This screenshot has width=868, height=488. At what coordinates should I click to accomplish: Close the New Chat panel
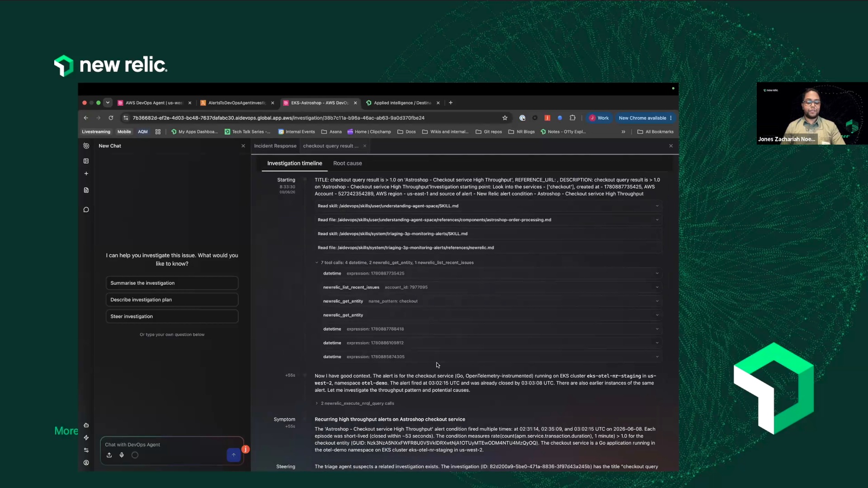(243, 146)
